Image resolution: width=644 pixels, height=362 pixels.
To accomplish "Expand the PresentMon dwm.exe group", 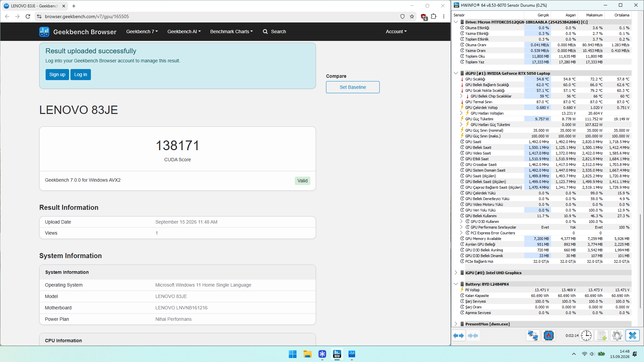I will [456, 324].
